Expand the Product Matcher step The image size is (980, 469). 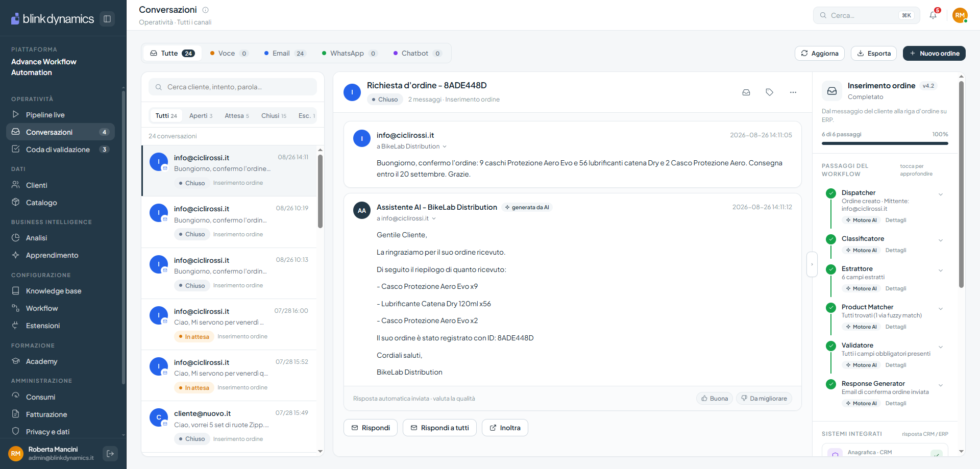[x=941, y=308]
